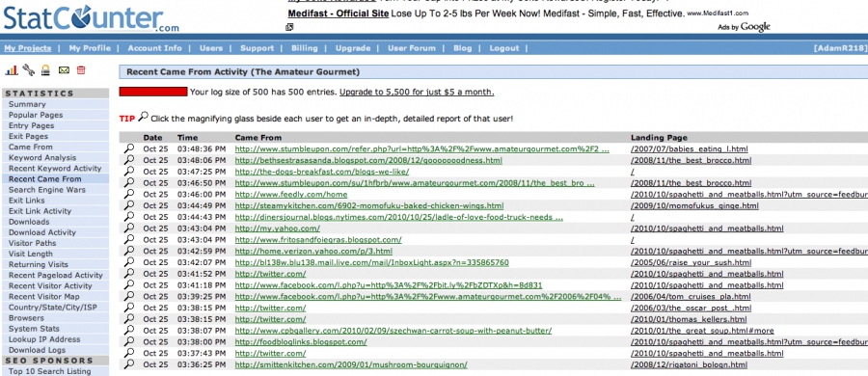Viewport: 868px width, 376px height.
Task: Open the smittenkitchen.com mushroom-bourguignon link
Action: coord(351,364)
